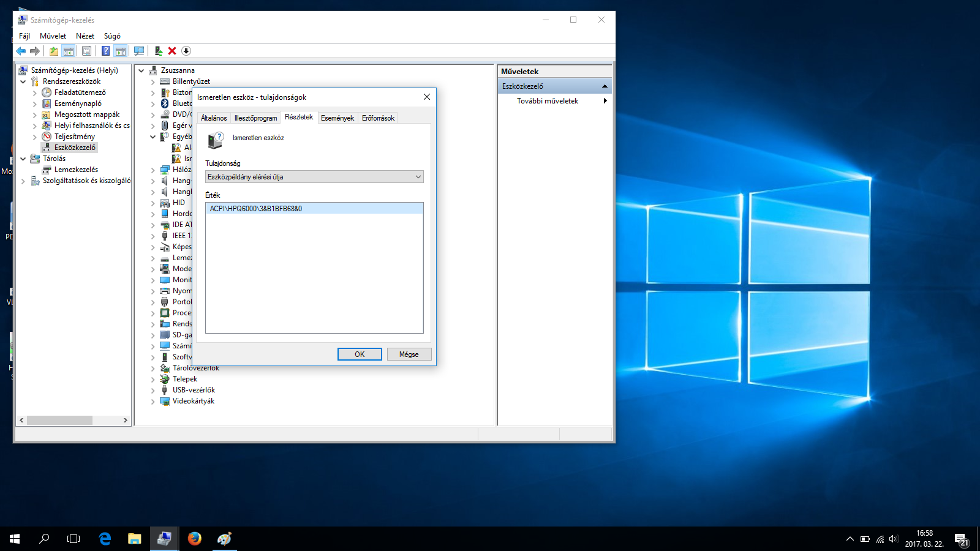Expand the Szolgáltatások és kiszolgáló node
Image resolution: width=980 pixels, height=551 pixels.
pyautogui.click(x=23, y=181)
